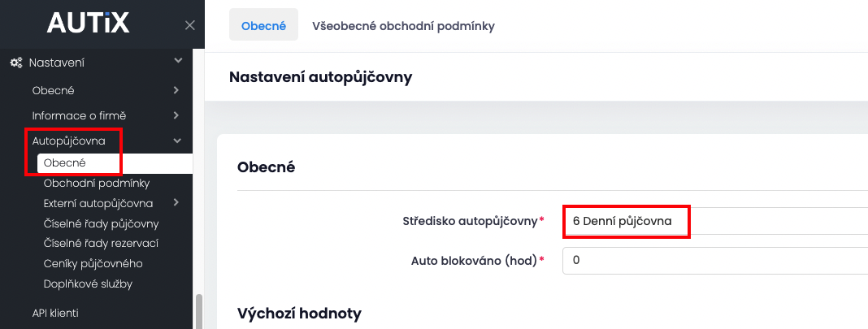Go to Ceníky půjčovného
Screen dimensions: 868x329
(93, 264)
